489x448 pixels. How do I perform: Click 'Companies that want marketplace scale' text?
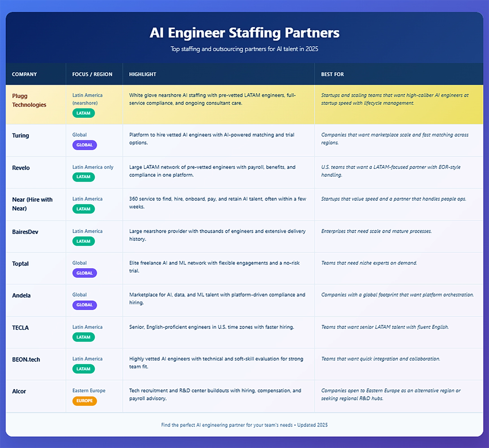coord(395,138)
